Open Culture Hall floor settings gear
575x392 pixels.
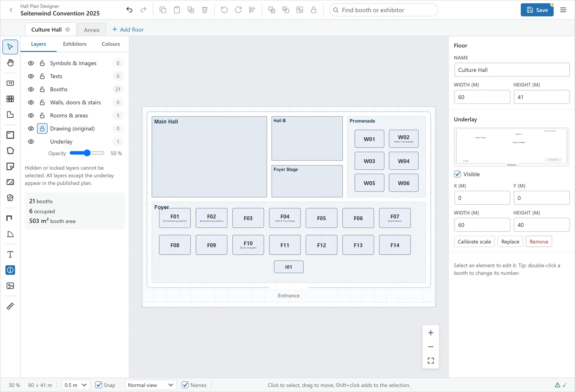[x=67, y=30]
